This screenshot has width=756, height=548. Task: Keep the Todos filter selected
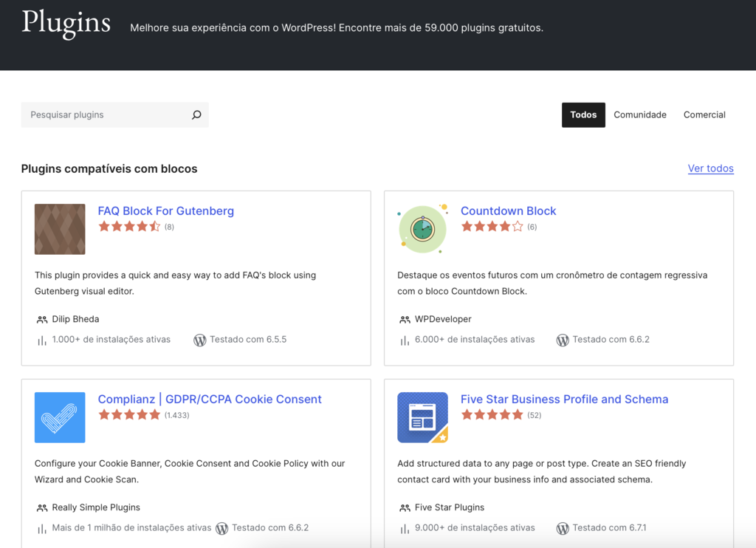[x=583, y=114]
